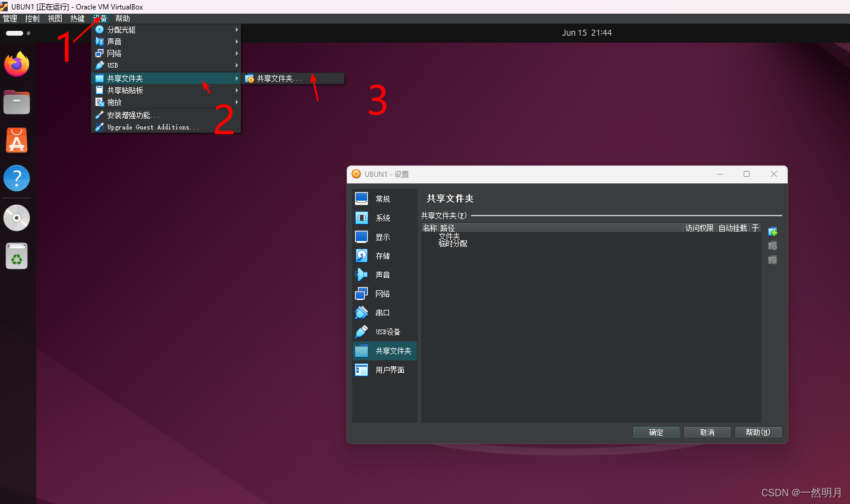Launch Ubuntu Software from the dock

(17, 141)
